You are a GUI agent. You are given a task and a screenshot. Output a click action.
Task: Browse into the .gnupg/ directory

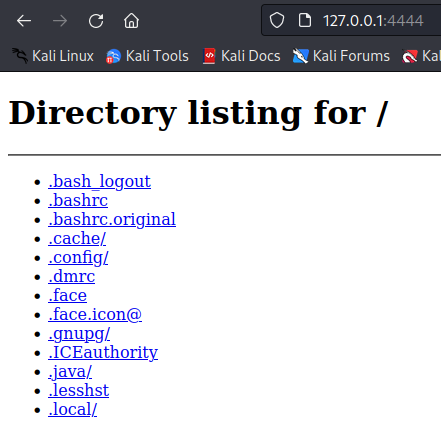79,334
